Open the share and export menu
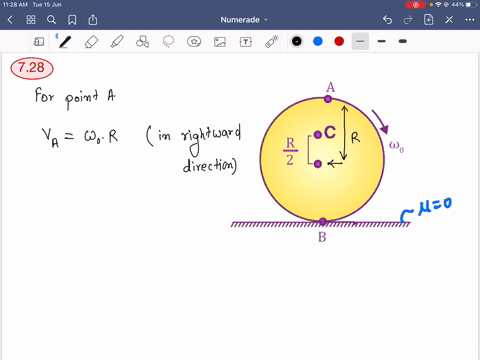 93,20
